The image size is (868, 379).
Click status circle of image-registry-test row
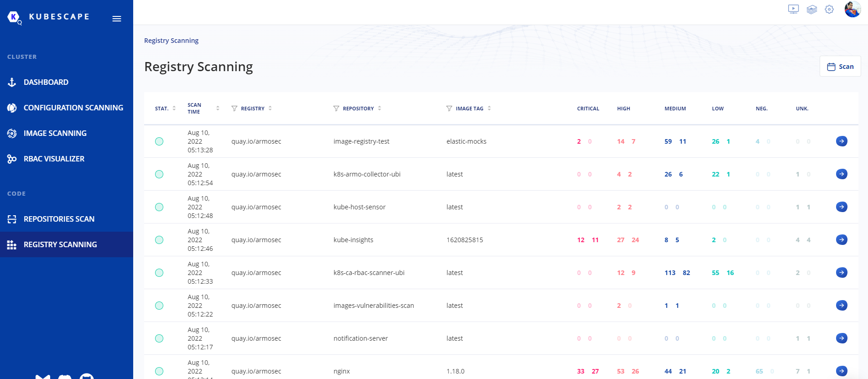pyautogui.click(x=159, y=141)
